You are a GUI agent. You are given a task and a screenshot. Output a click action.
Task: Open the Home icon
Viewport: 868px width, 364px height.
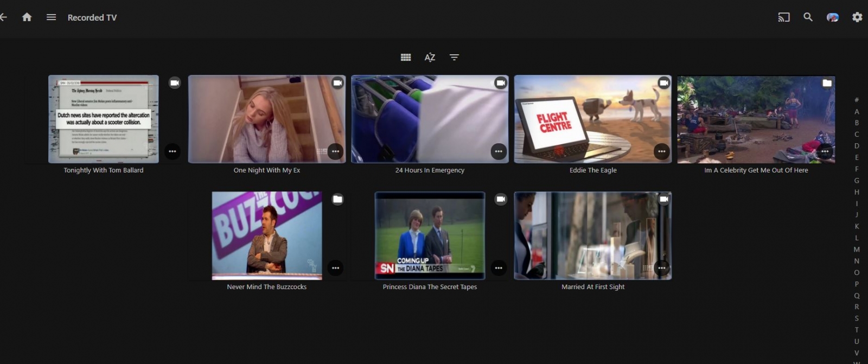pos(27,17)
